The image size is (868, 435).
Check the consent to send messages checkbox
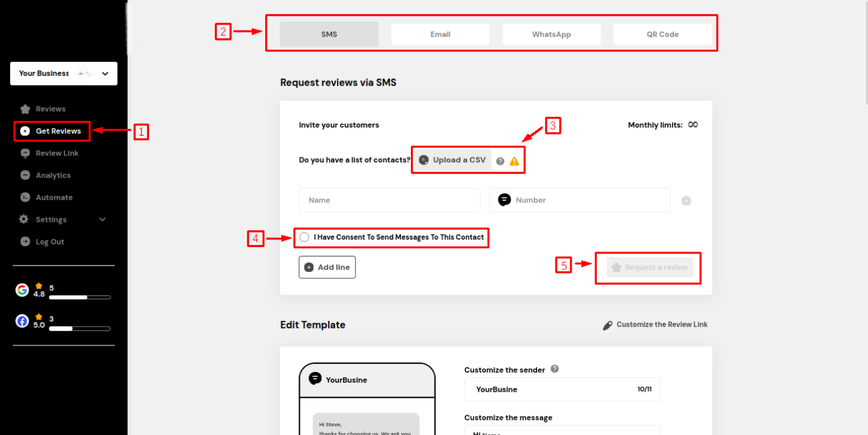[x=304, y=238]
